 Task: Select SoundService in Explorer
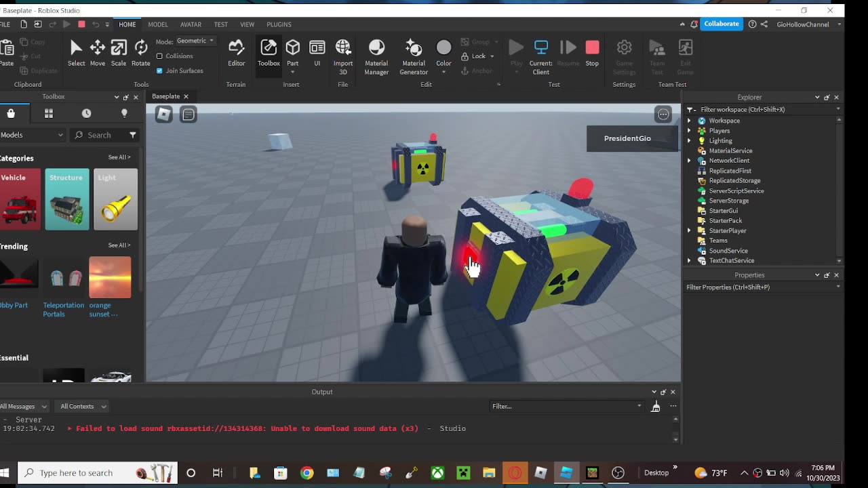pos(728,251)
